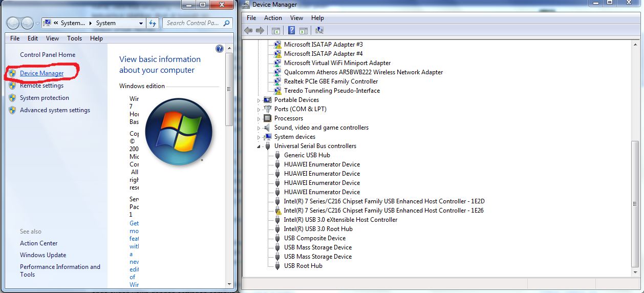Click the System window forward navigation button
Viewport: 644px width, 293px height.
(27, 23)
